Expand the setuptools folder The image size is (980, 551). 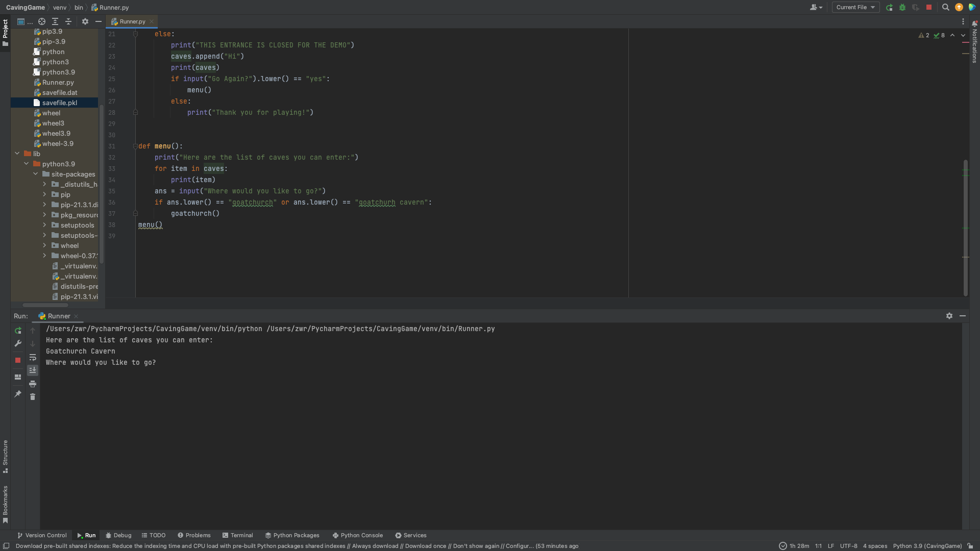(44, 225)
